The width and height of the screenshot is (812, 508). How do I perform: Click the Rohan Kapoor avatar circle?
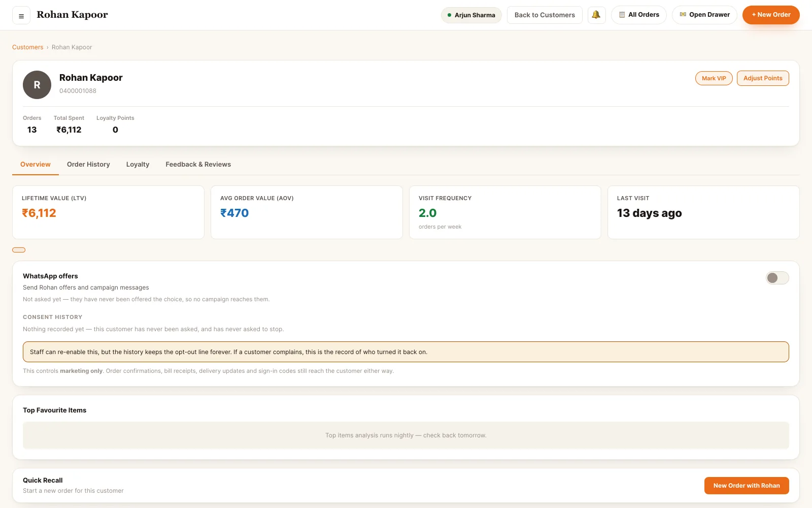(37, 85)
